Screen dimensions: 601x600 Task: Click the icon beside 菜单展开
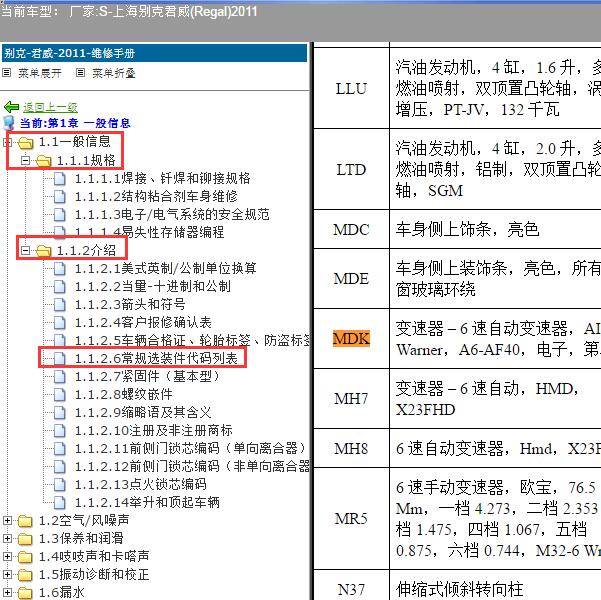click(x=7, y=72)
